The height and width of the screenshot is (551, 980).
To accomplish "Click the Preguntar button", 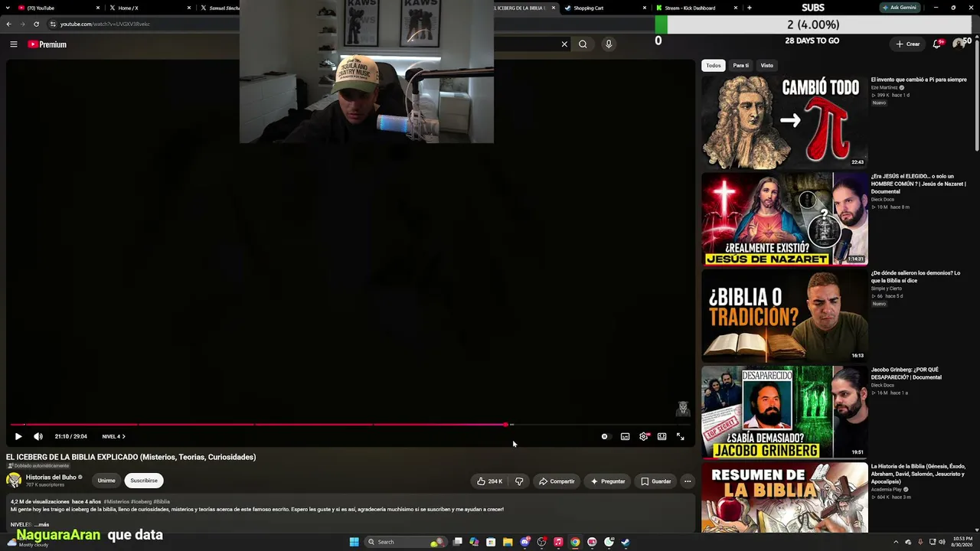I will pos(608,481).
